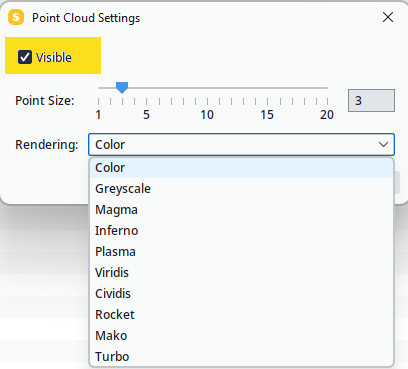
Task: Select the Rocket colormap
Action: [x=241, y=315]
